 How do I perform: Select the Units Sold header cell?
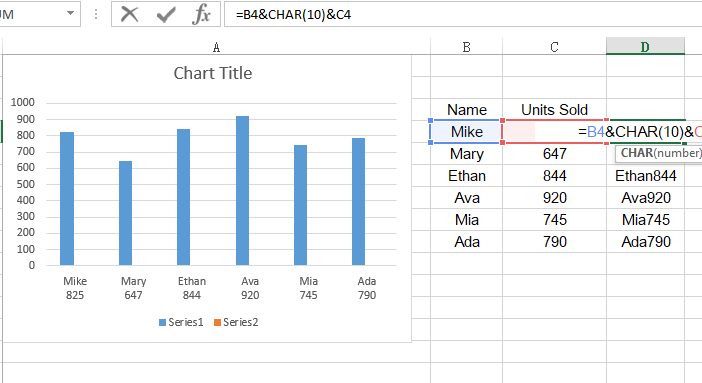(554, 110)
